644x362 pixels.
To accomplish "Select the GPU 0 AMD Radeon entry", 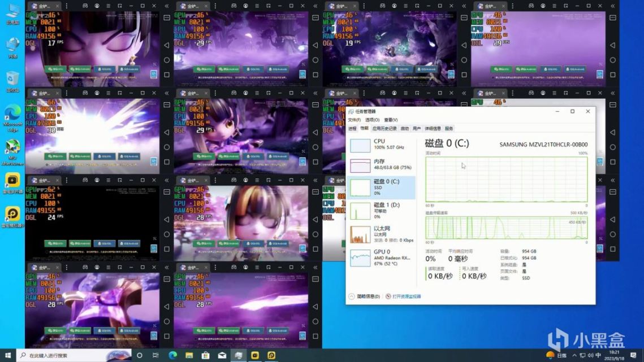I will (382, 258).
